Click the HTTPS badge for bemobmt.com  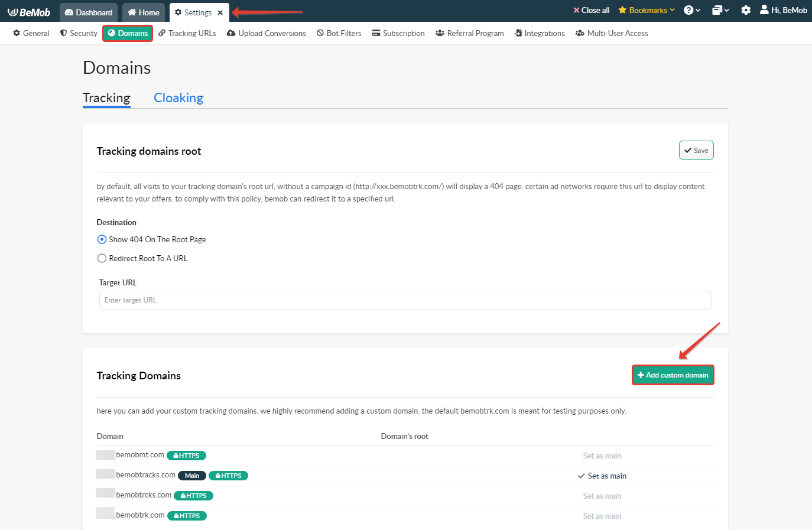coord(187,456)
